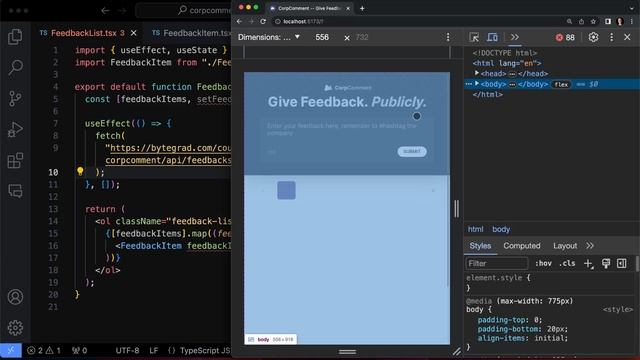Expand the head element node
This screenshot has height=360, width=640.
[x=477, y=73]
